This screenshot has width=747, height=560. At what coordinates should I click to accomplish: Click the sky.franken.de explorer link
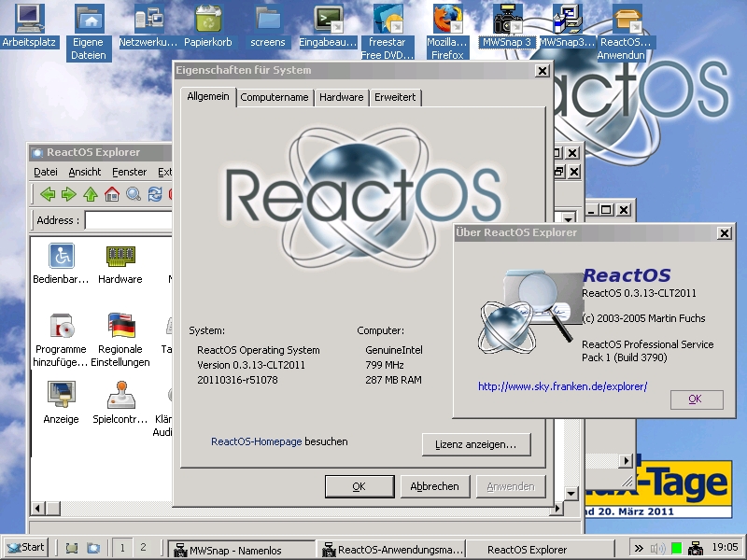point(562,385)
